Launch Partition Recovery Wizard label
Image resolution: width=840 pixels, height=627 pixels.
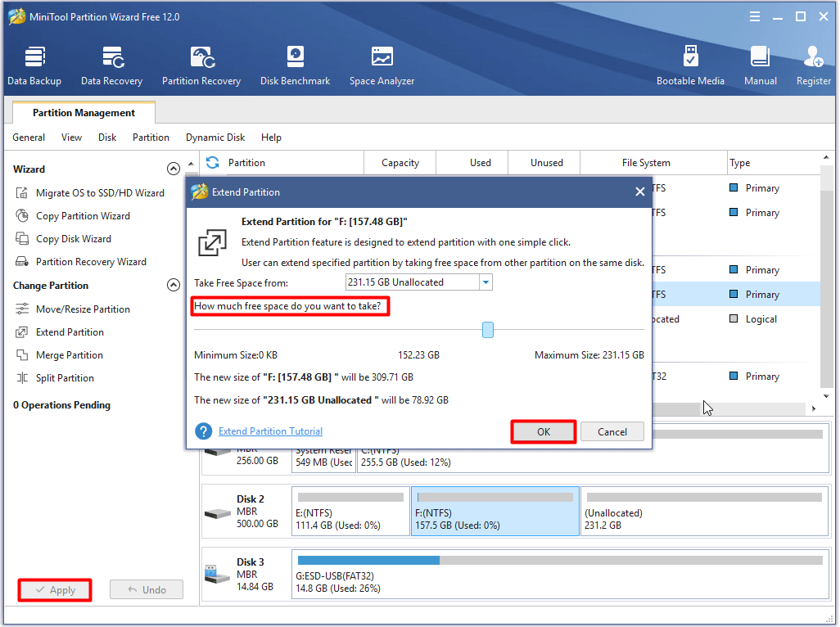91,262
